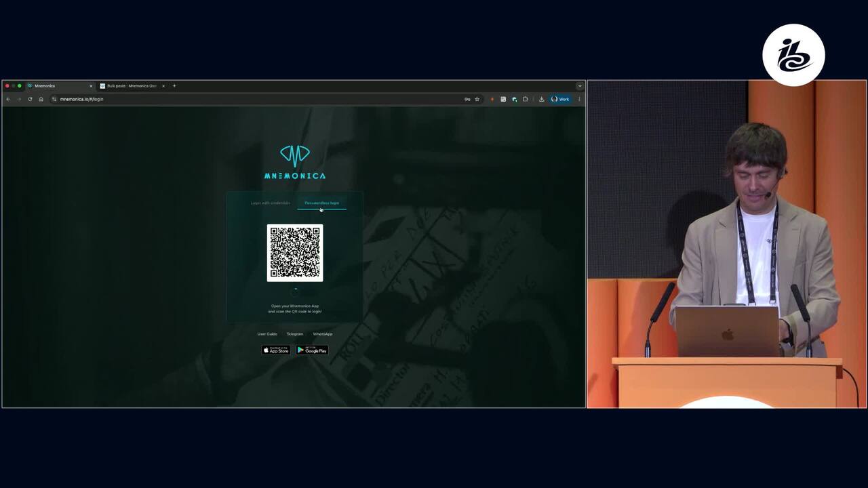The height and width of the screenshot is (488, 868).
Task: Click the browser home button
Action: pos(41,99)
